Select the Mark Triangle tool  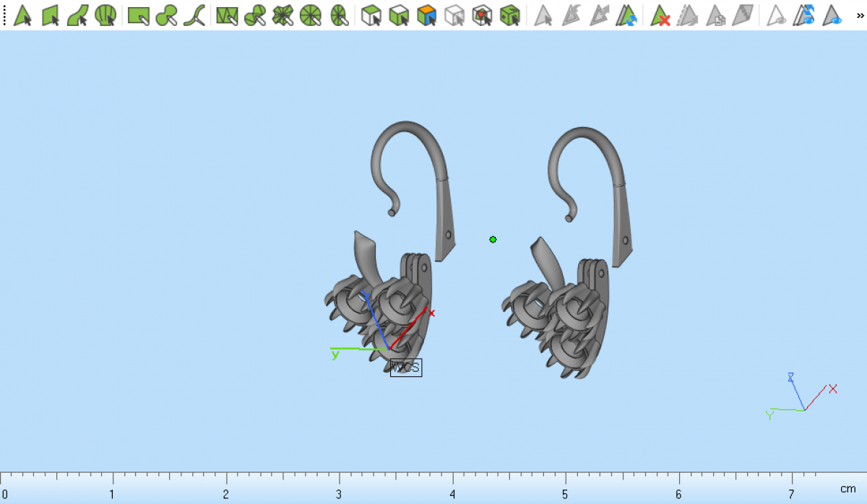(22, 15)
